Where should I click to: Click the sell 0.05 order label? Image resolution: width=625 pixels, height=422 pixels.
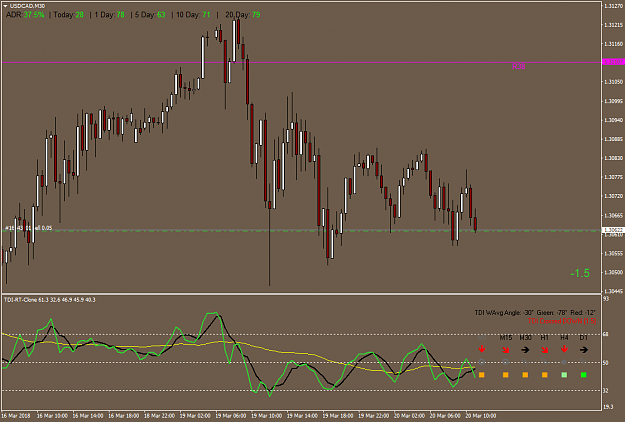click(x=28, y=228)
